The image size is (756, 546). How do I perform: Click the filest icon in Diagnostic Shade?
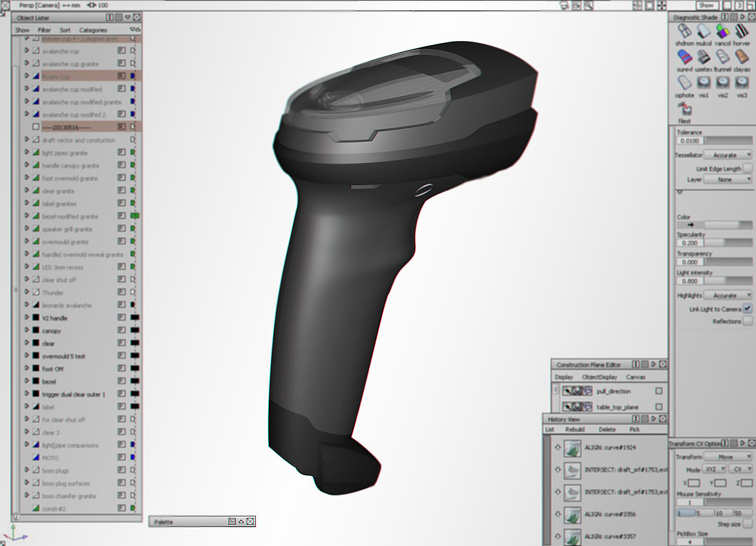pos(684,109)
